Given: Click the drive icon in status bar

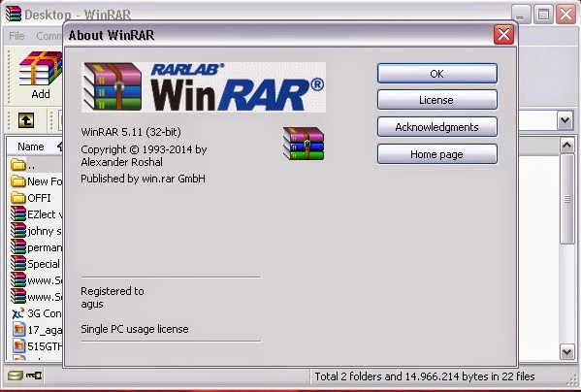Looking at the screenshot, I should click(x=16, y=376).
